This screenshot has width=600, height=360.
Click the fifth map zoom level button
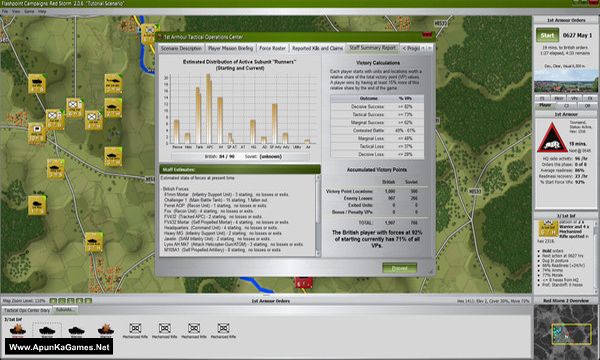coord(88,301)
